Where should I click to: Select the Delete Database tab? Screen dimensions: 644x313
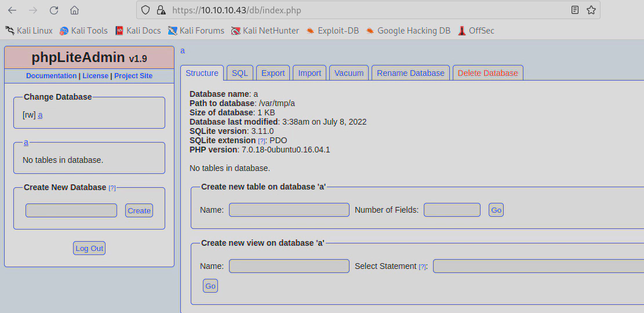487,73
